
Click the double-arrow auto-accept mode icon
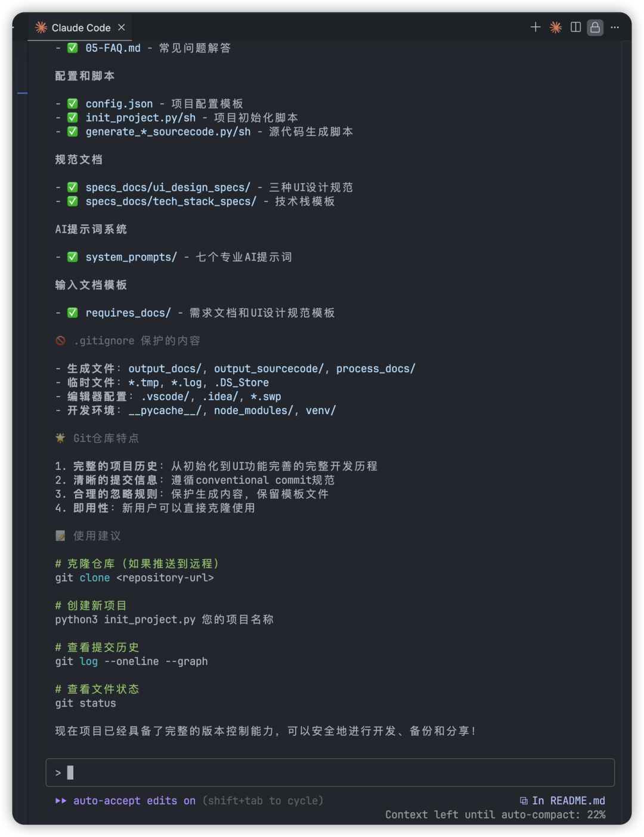point(61,801)
